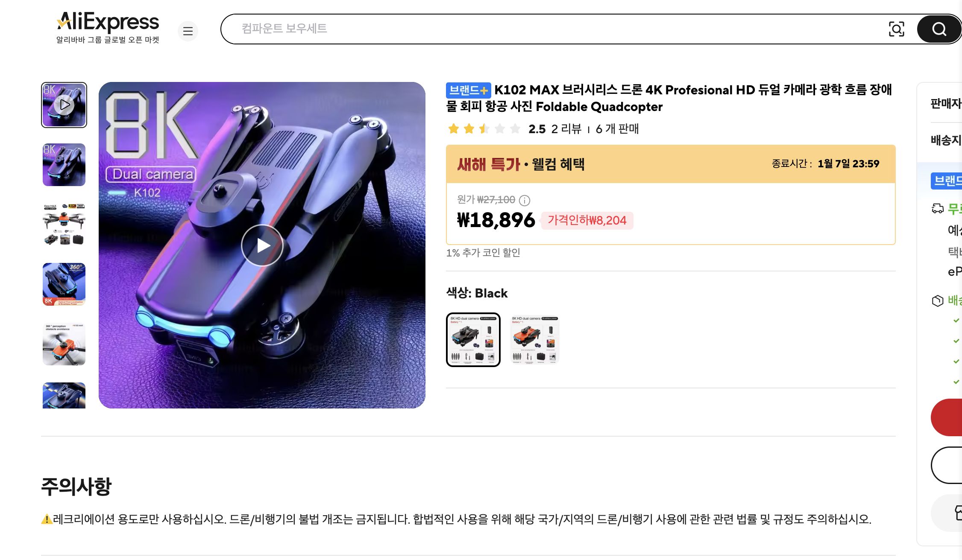Click the AliExpress logo
The image size is (962, 560).
108,22
